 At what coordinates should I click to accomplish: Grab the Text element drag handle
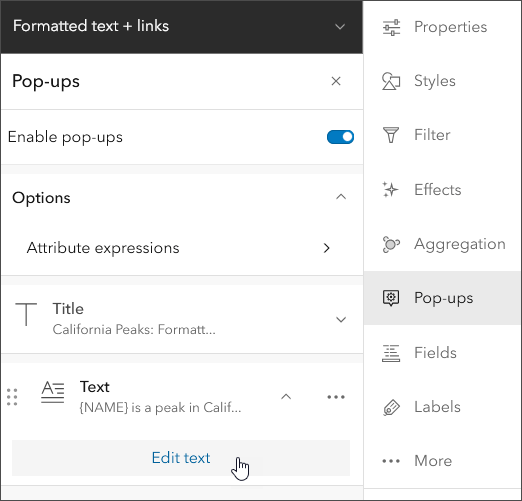(12, 397)
